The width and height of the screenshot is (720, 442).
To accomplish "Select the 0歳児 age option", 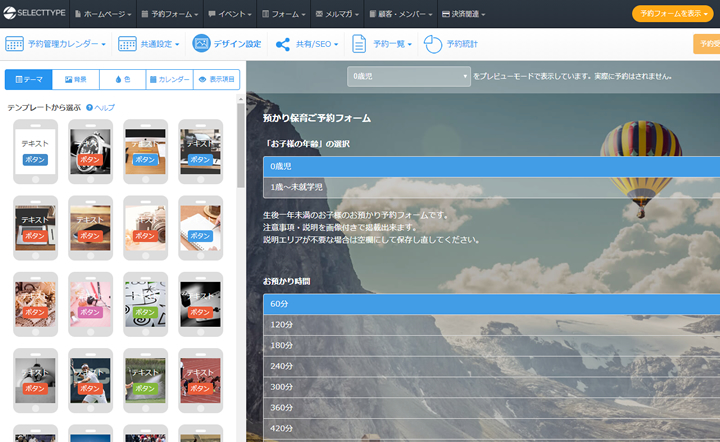I will [x=490, y=167].
